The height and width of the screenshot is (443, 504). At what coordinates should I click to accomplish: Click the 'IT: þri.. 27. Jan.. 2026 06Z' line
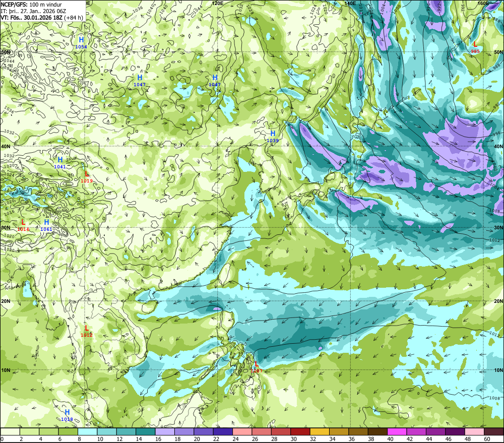[33, 11]
